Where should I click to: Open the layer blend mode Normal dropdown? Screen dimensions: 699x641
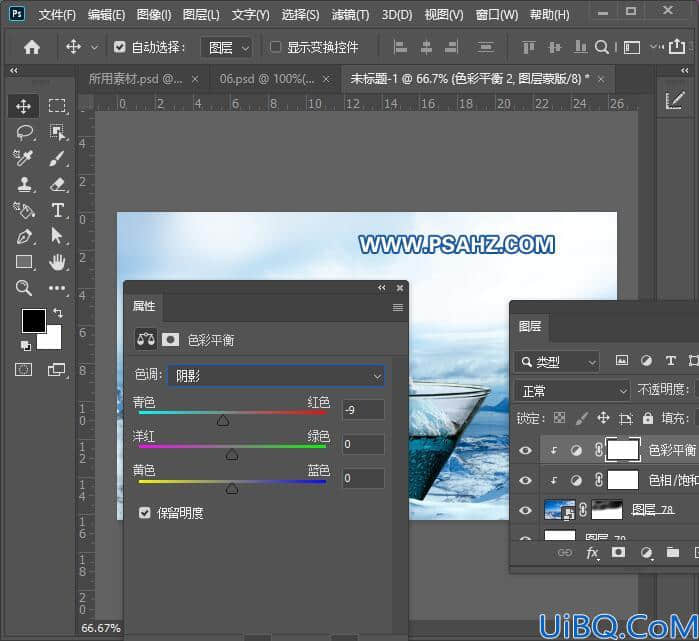(572, 391)
